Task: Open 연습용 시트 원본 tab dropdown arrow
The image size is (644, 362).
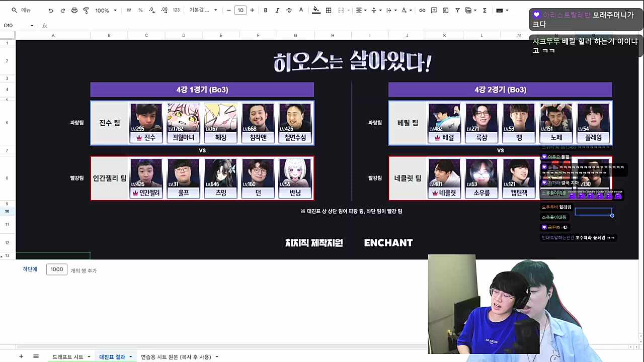Action: tap(217, 357)
